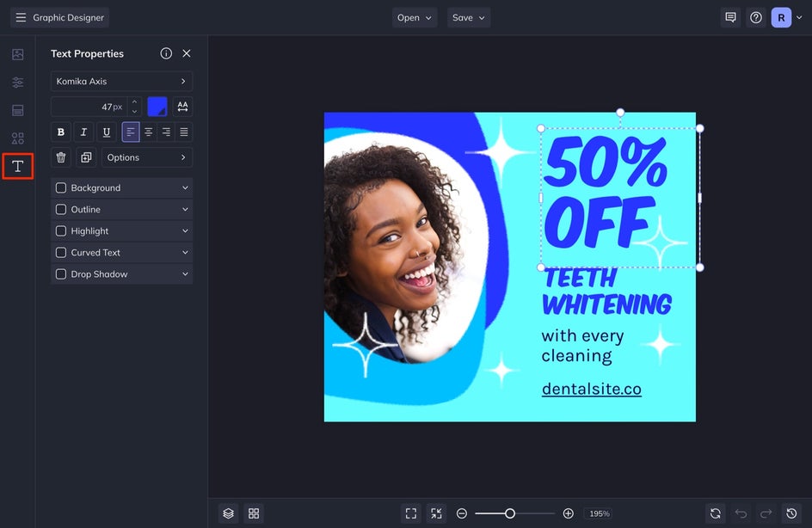Open the feedback comments icon
This screenshot has height=528, width=812.
(730, 17)
